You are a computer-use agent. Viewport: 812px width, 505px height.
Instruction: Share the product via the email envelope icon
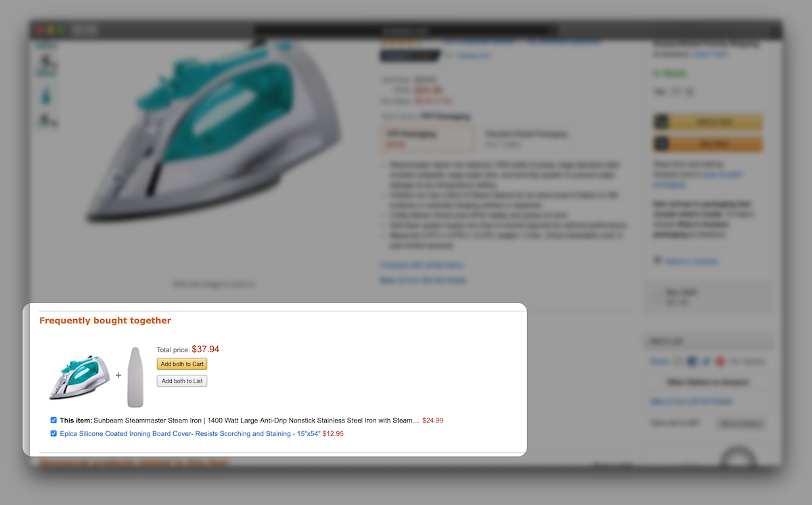[679, 362]
